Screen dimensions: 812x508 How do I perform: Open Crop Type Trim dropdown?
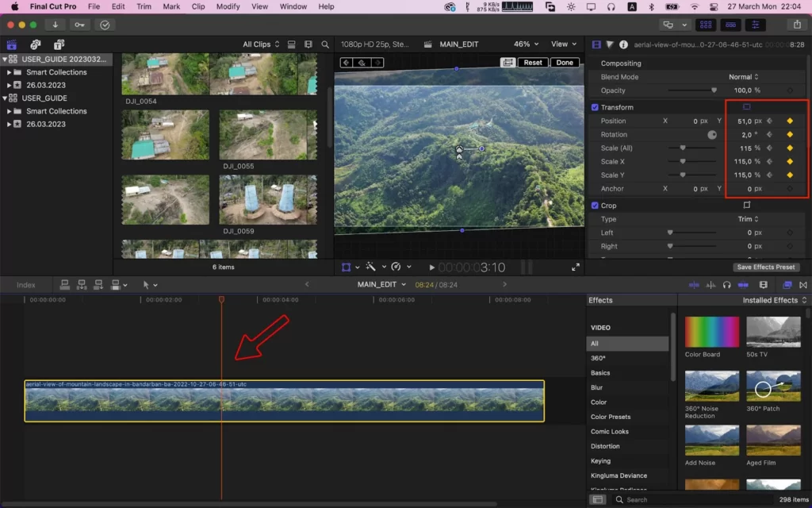tap(749, 219)
